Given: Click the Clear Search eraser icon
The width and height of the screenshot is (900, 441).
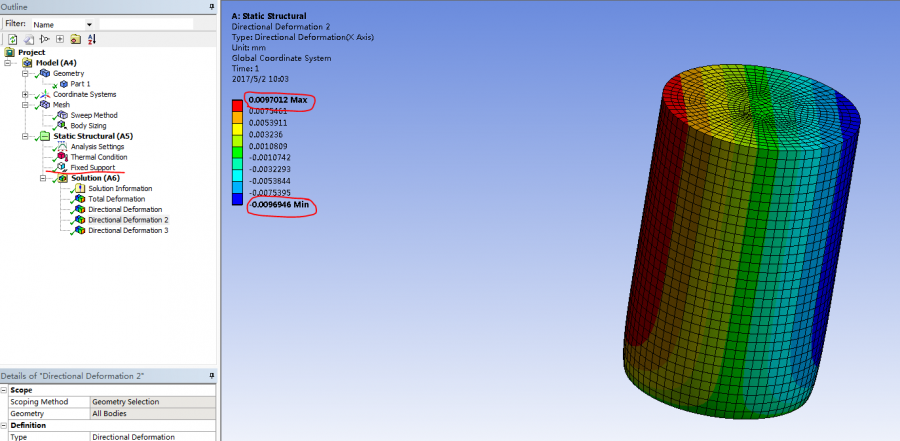Looking at the screenshot, I should coord(29,39).
